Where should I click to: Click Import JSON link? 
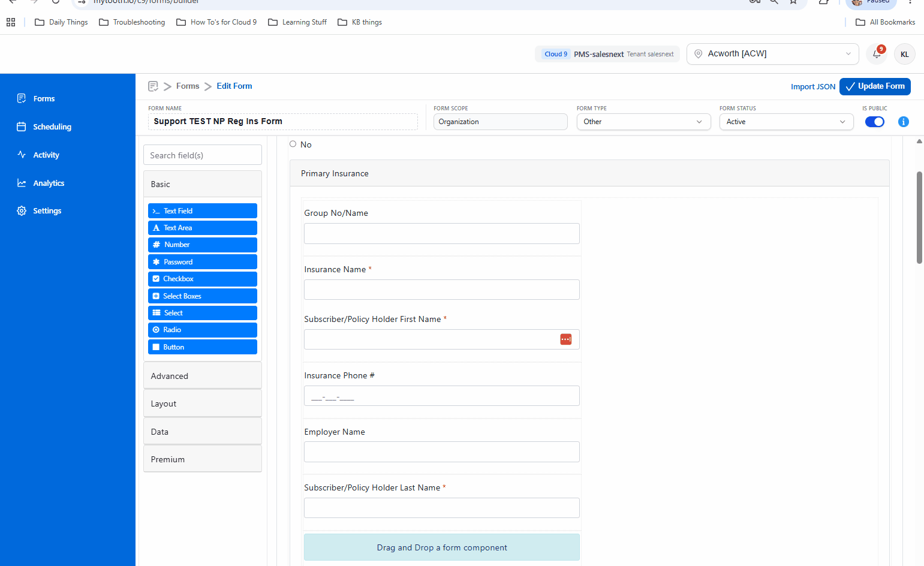click(812, 86)
